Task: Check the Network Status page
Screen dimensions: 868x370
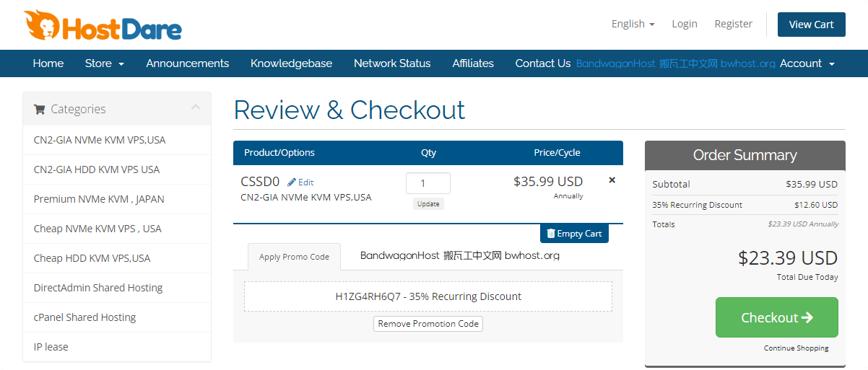Action: pos(392,63)
